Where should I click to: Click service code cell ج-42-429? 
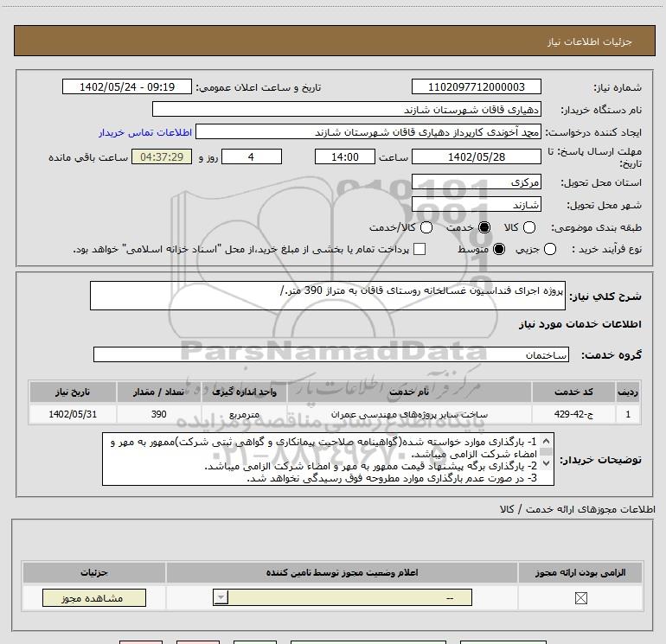(573, 414)
